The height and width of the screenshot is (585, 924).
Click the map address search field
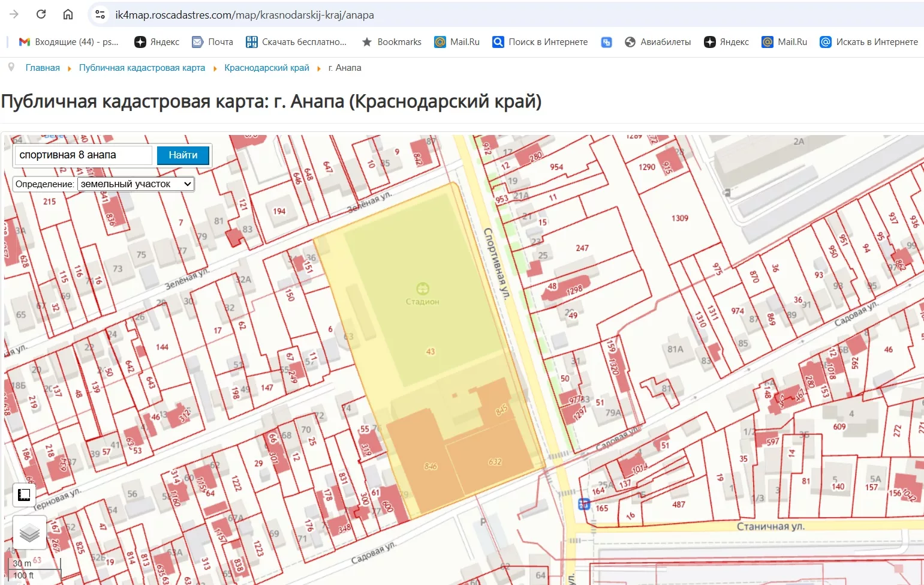tap(83, 155)
